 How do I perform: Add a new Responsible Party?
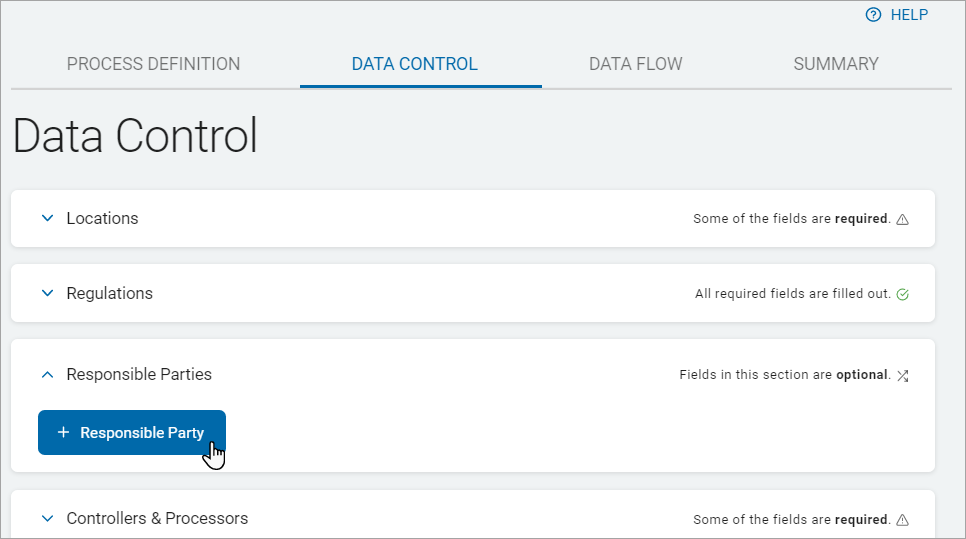[132, 433]
